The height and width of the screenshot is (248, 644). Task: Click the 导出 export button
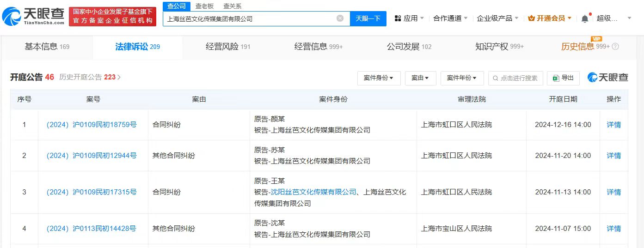(x=563, y=78)
